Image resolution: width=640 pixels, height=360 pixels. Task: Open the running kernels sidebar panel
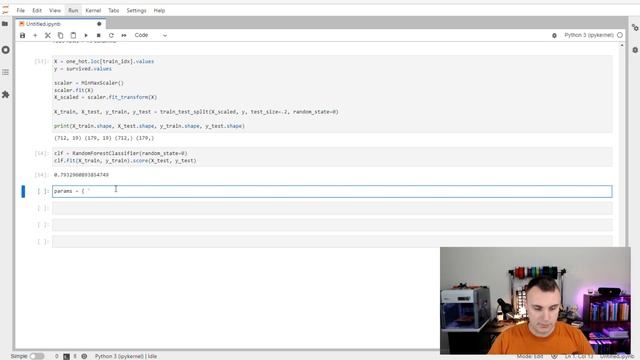click(5, 50)
